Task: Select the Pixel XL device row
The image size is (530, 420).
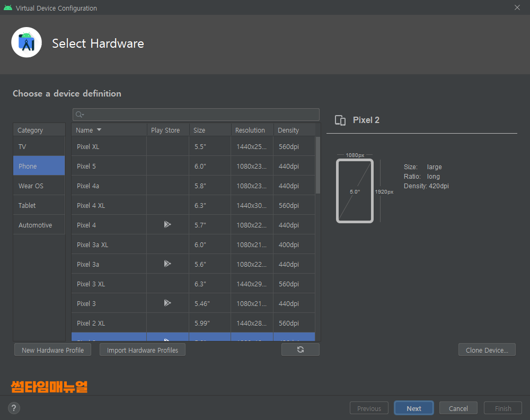Action: pos(193,146)
